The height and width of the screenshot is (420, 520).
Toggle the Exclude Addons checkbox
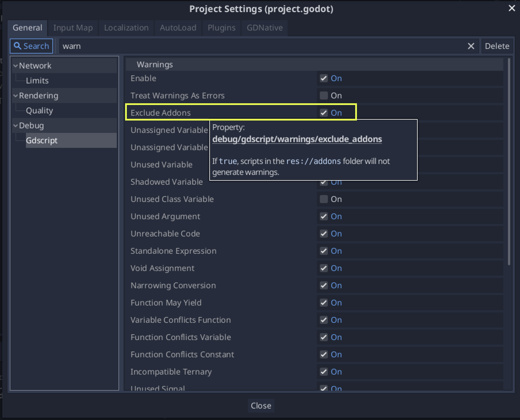324,113
